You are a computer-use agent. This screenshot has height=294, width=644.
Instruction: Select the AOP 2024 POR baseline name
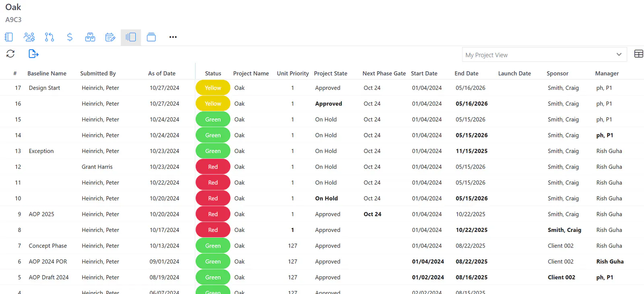(x=48, y=261)
